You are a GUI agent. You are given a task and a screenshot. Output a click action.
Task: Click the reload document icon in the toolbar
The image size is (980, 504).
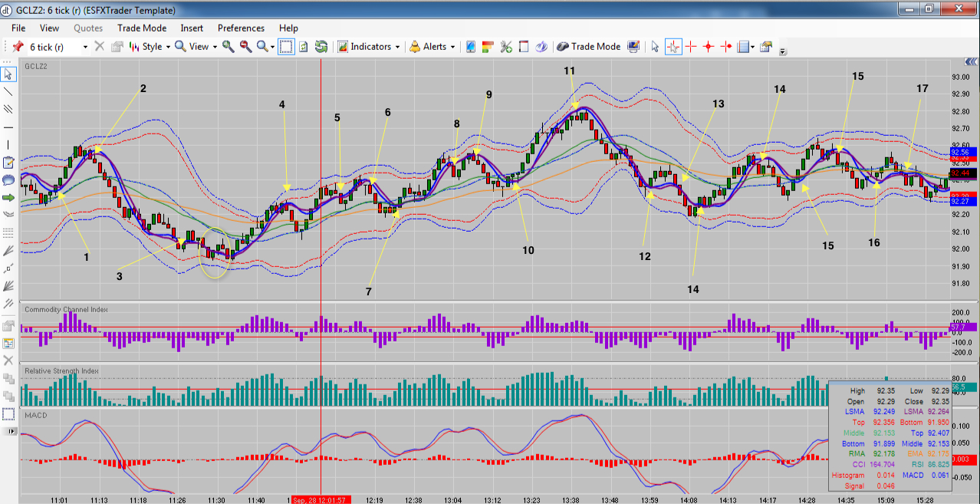304,47
